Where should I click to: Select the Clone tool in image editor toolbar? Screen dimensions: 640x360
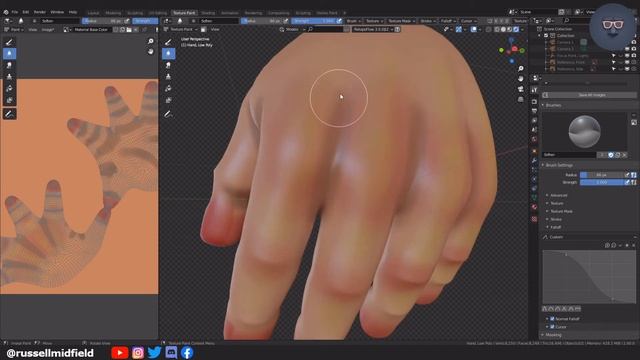(x=9, y=77)
